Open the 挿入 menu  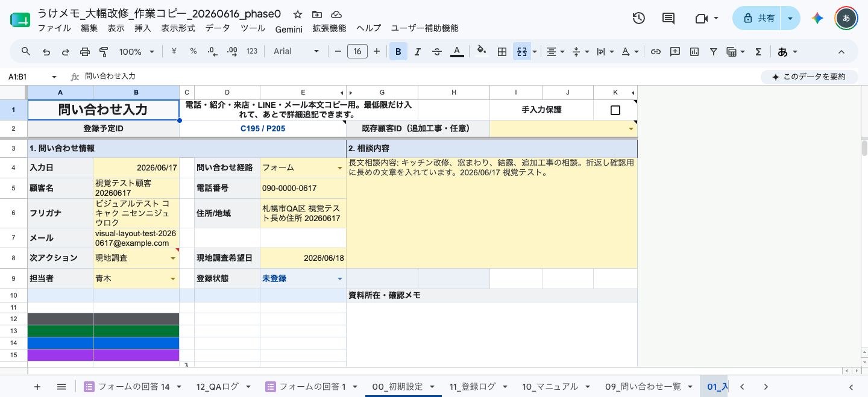[x=143, y=28]
